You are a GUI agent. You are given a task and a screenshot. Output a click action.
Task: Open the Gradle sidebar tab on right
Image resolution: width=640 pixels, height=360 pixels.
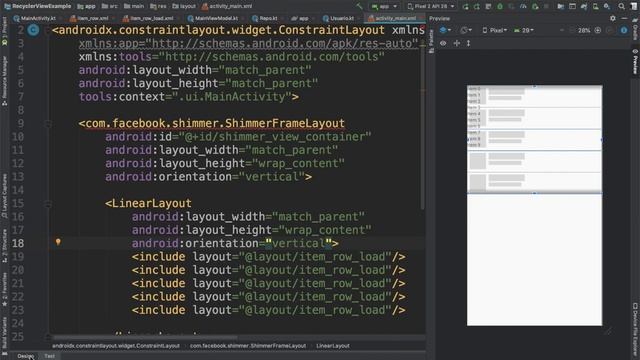(x=636, y=30)
